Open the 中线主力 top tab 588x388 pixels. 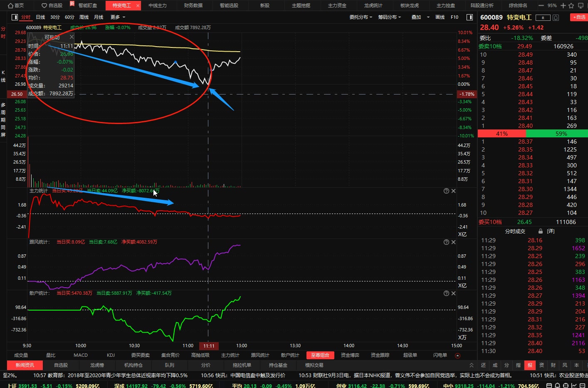158,5
